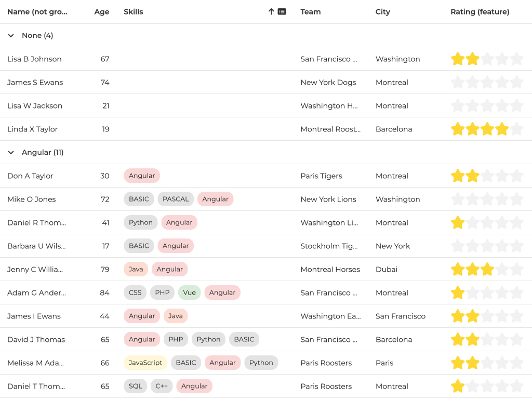Collapse the None (4) group
Screen dimensions: 532x399
[x=11, y=35]
